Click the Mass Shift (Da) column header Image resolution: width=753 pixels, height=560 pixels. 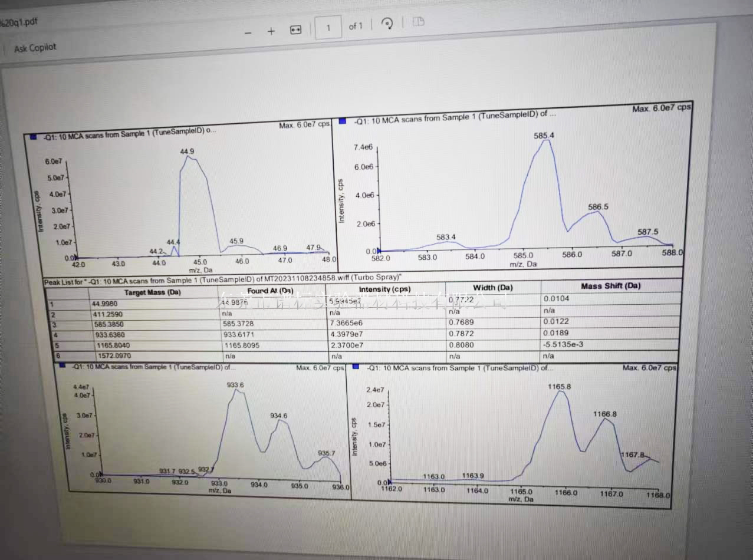point(610,286)
